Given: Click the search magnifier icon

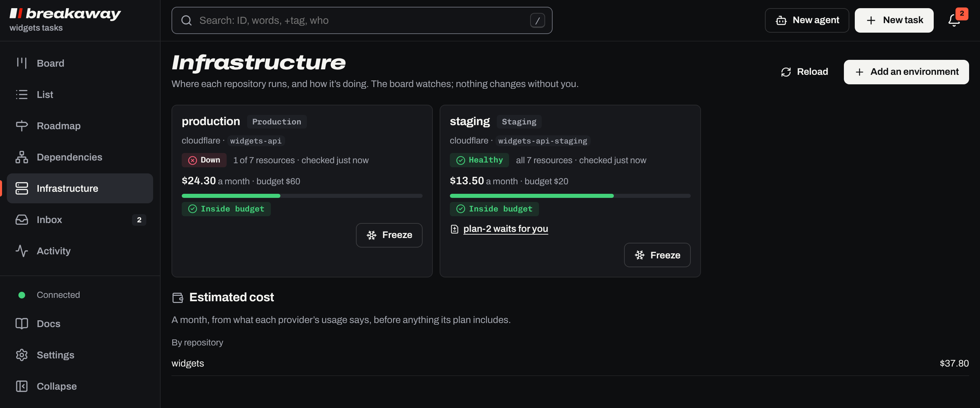Looking at the screenshot, I should point(186,20).
